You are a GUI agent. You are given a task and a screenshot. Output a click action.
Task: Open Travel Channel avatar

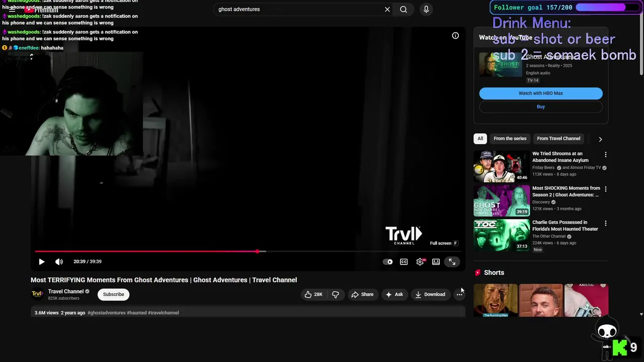(37, 294)
